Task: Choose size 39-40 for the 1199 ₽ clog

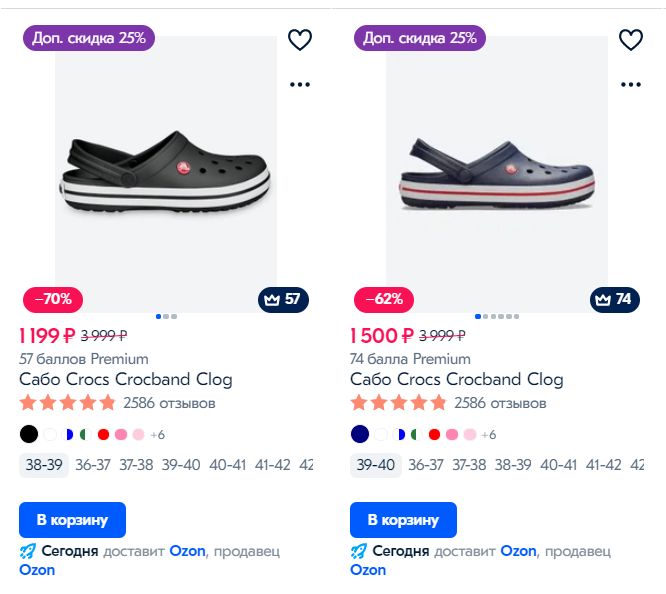Action: (x=181, y=465)
